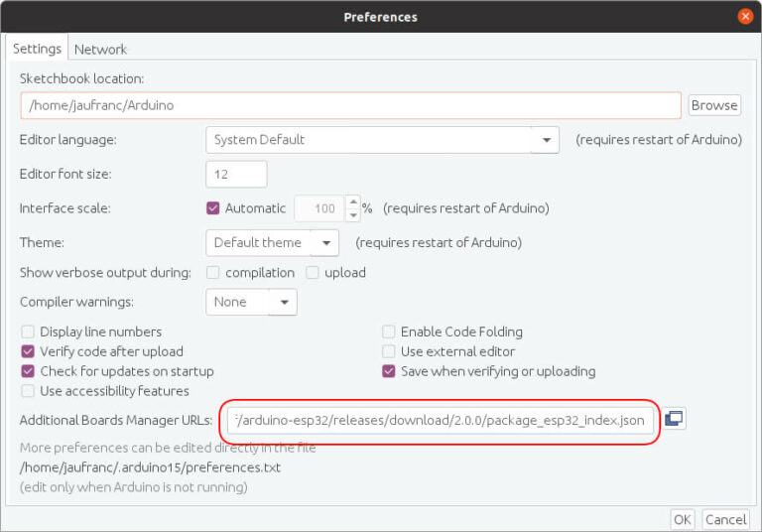Enable verbose output during compilation
The height and width of the screenshot is (532, 762).
(x=213, y=273)
